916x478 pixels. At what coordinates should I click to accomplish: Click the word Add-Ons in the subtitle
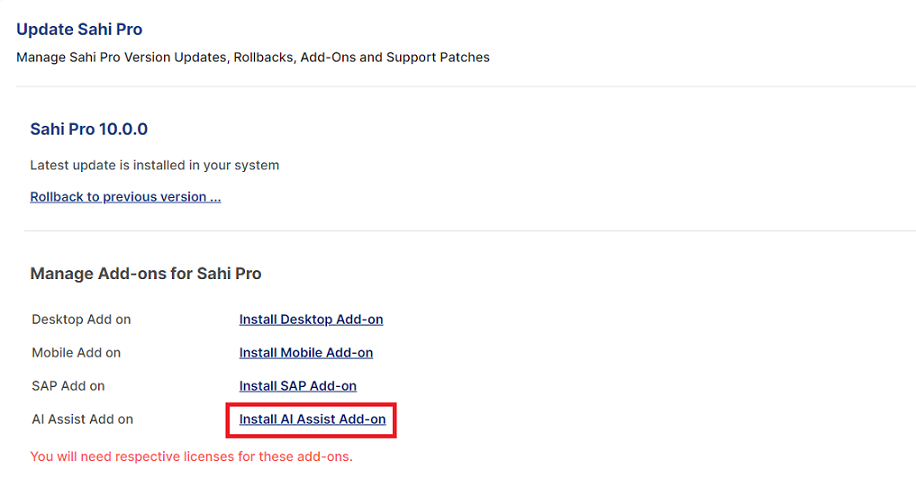coord(327,58)
